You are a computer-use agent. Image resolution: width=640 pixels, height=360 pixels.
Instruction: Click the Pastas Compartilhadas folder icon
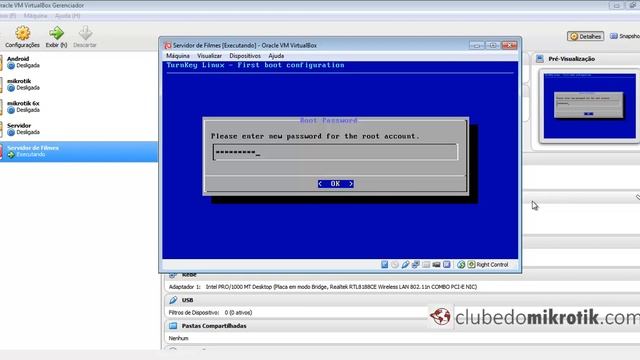click(x=173, y=326)
